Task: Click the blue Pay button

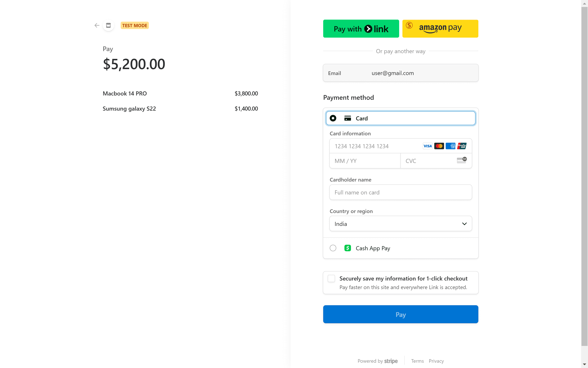Action: 400,314
